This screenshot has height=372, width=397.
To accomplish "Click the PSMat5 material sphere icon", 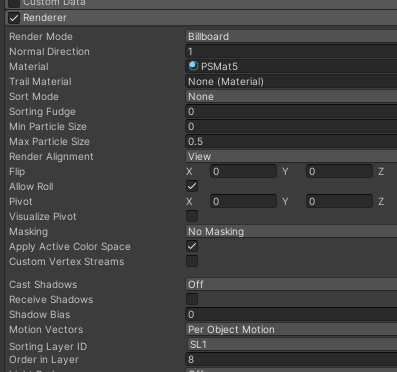I will click(x=193, y=66).
